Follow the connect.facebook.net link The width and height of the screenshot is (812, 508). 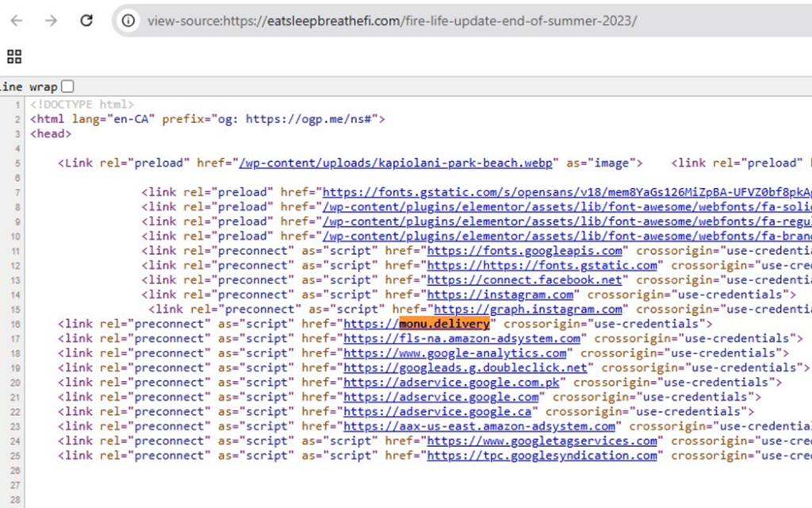525,279
